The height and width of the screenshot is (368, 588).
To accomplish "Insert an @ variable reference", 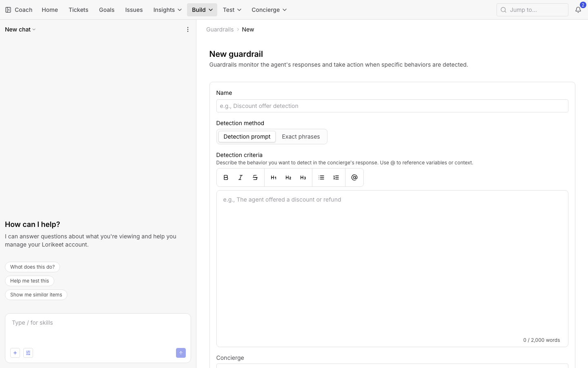I will click(354, 177).
